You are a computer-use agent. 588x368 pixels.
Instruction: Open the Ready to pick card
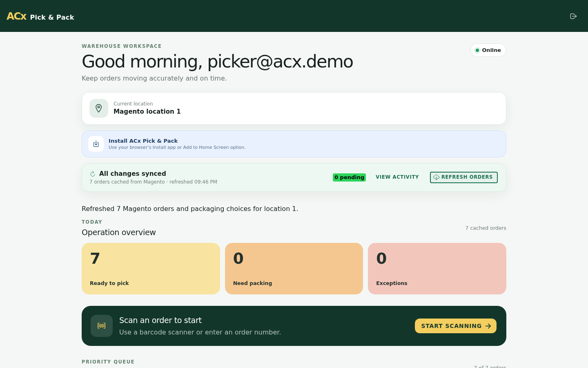pos(151,269)
